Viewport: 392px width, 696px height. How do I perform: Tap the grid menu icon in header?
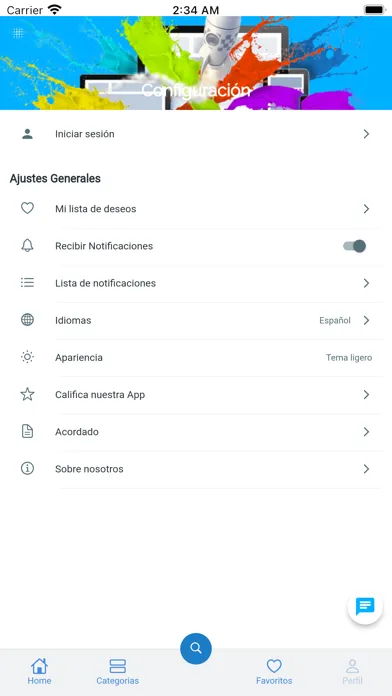coord(18,33)
